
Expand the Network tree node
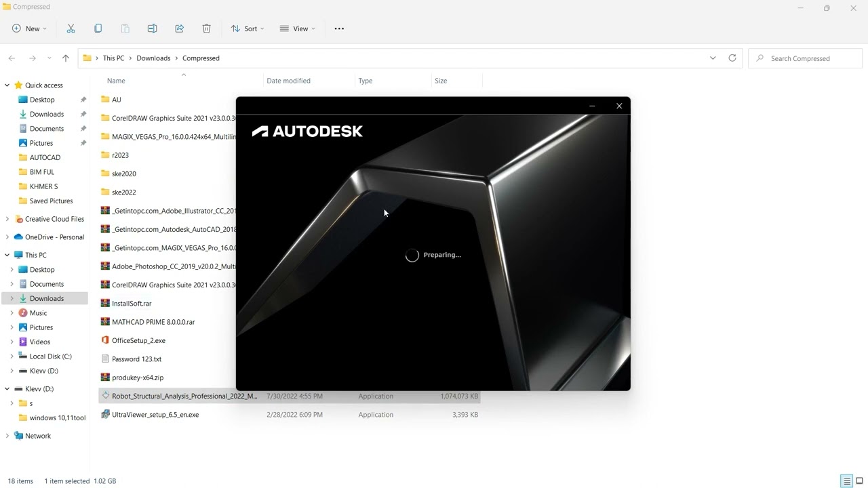pyautogui.click(x=7, y=436)
